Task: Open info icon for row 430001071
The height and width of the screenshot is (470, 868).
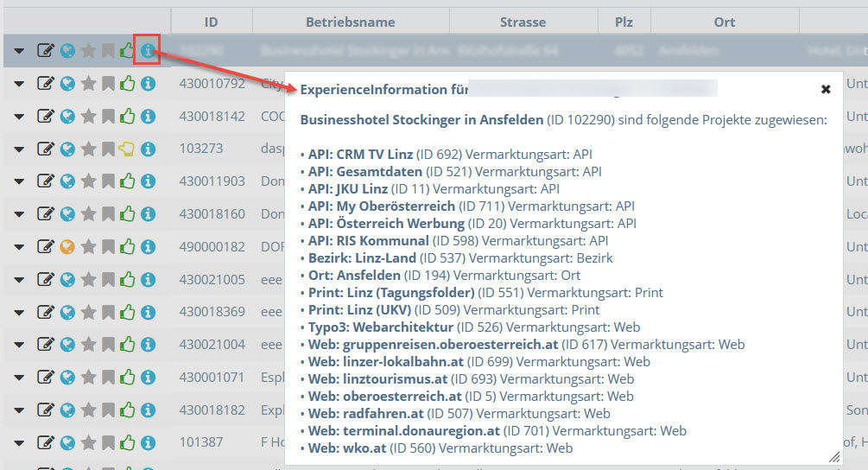Action: (148, 377)
